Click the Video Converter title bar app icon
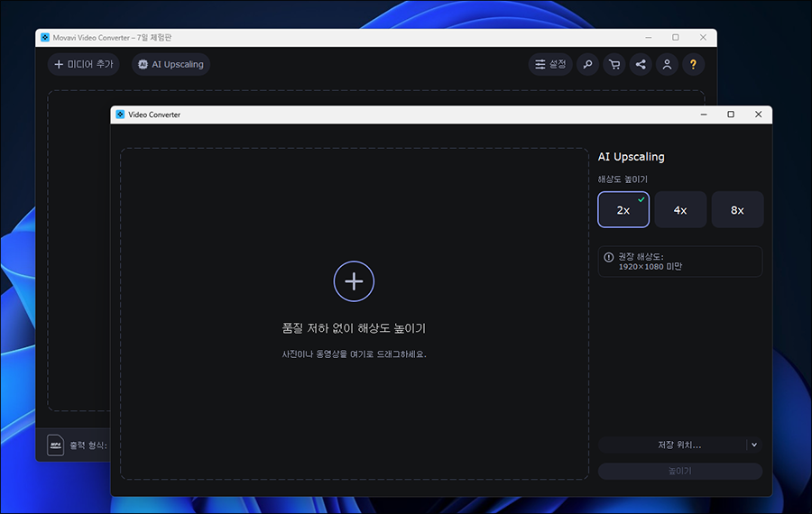Viewport: 812px width, 514px height. coord(120,115)
